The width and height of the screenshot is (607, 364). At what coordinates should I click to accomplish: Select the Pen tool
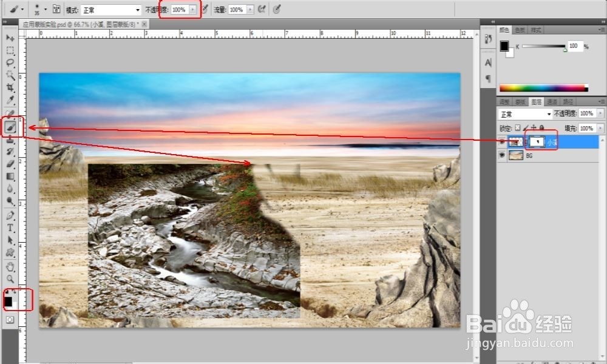10,215
